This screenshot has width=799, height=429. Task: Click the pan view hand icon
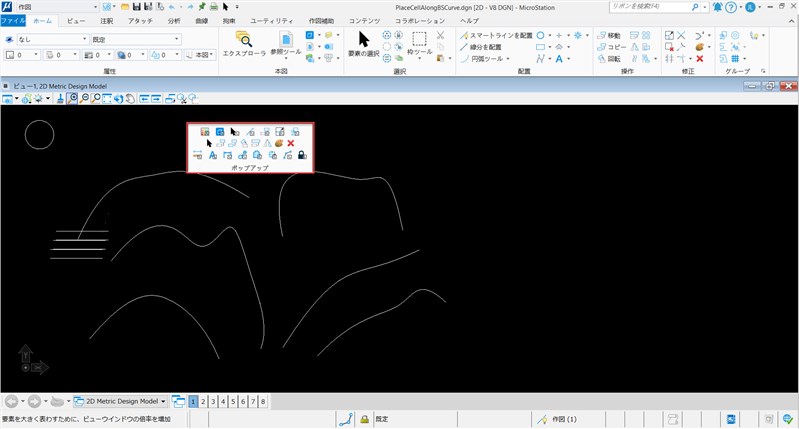130,98
